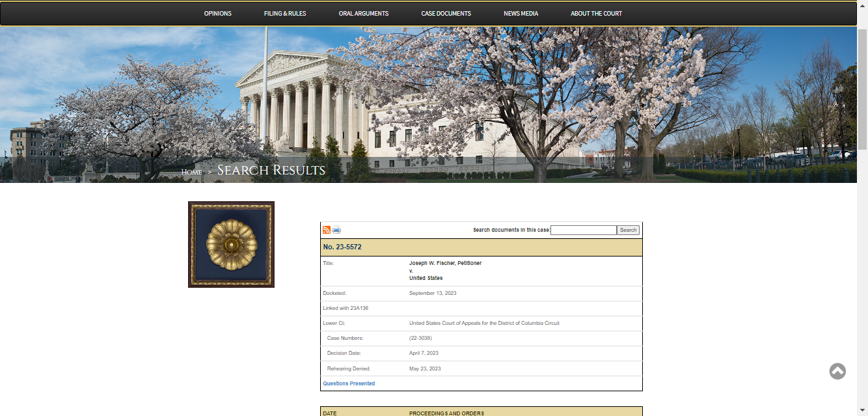Select the rehearing denied date May 23, 2023

coord(425,368)
